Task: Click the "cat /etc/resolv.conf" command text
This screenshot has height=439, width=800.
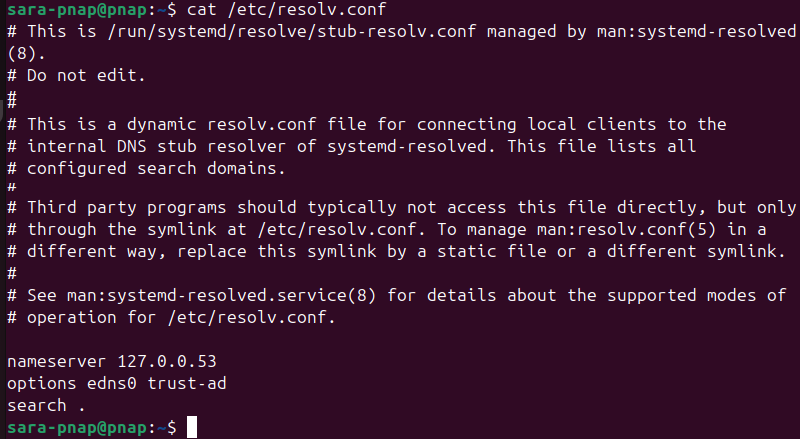Action: 287,10
